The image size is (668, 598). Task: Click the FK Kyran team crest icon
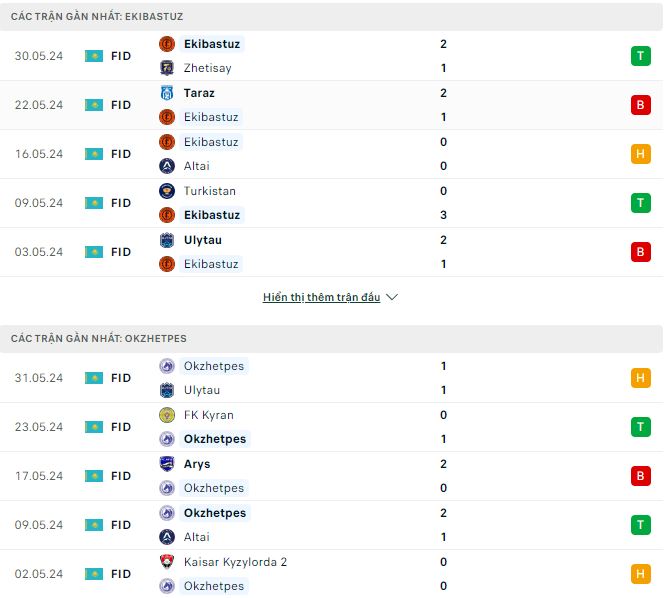pos(167,415)
